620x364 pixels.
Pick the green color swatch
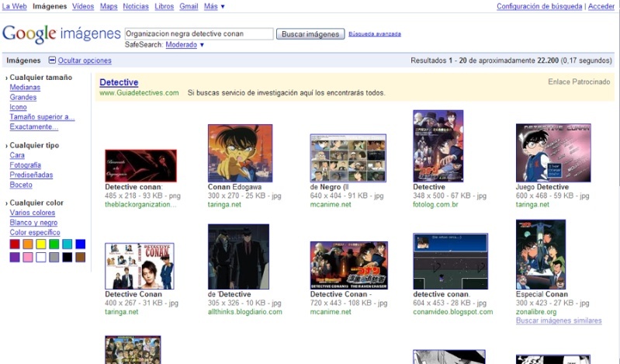coord(54,244)
